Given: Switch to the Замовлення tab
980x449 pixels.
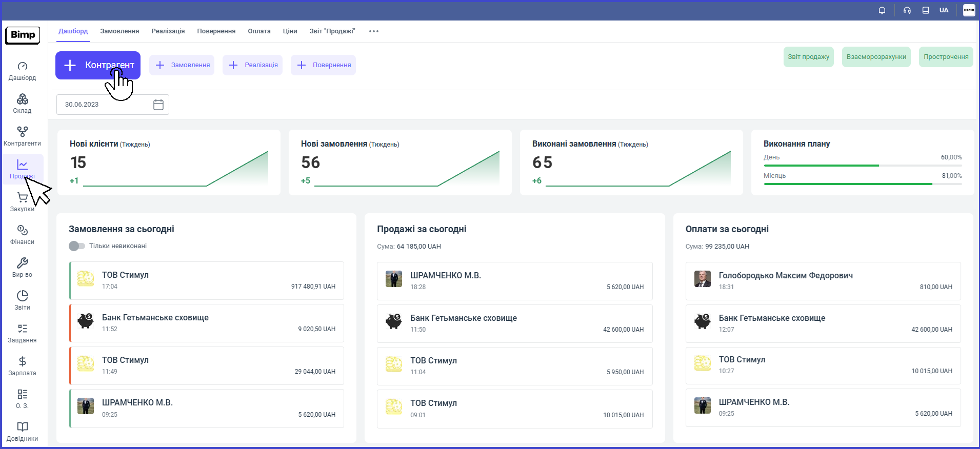Looking at the screenshot, I should click(119, 31).
